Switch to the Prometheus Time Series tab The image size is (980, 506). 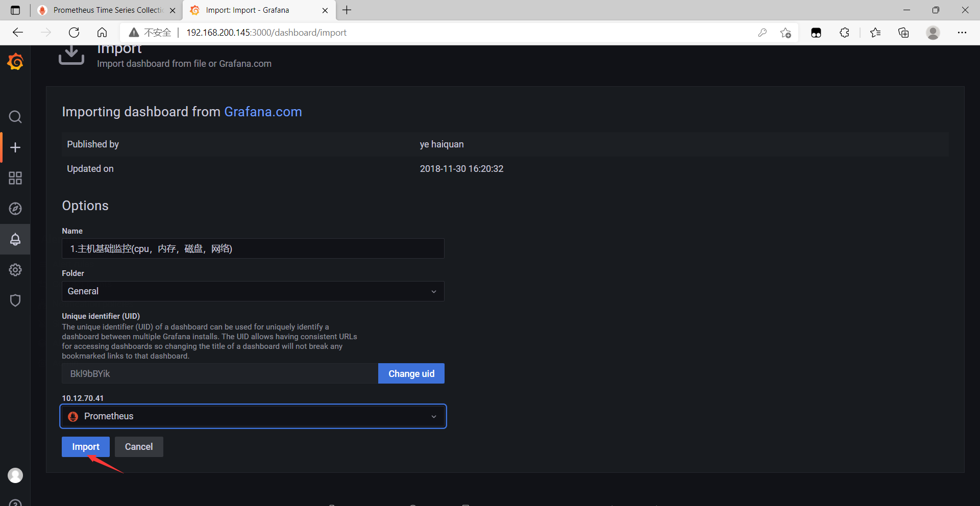107,10
